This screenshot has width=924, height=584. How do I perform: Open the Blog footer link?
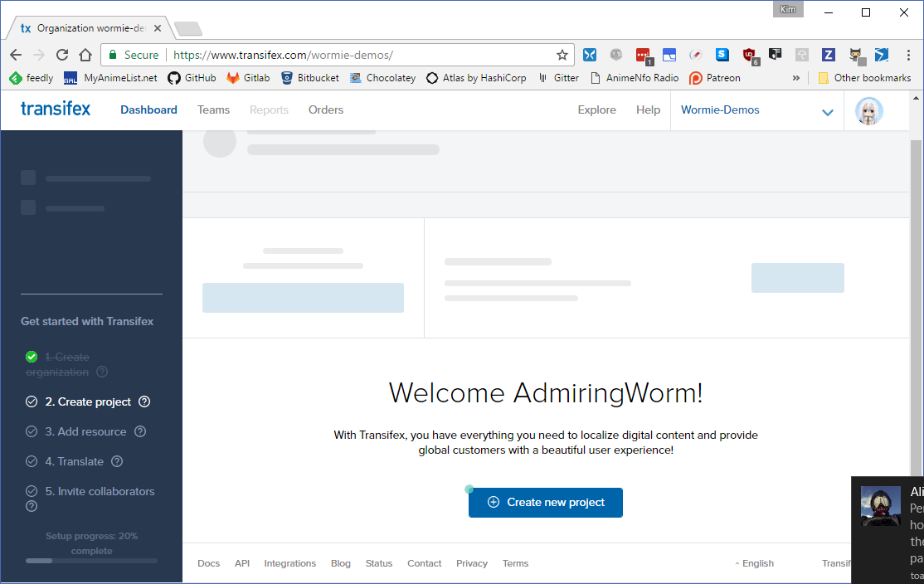point(341,563)
